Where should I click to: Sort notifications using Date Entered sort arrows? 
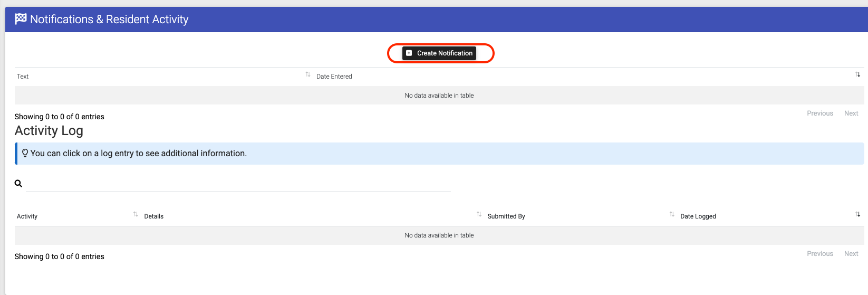[858, 74]
